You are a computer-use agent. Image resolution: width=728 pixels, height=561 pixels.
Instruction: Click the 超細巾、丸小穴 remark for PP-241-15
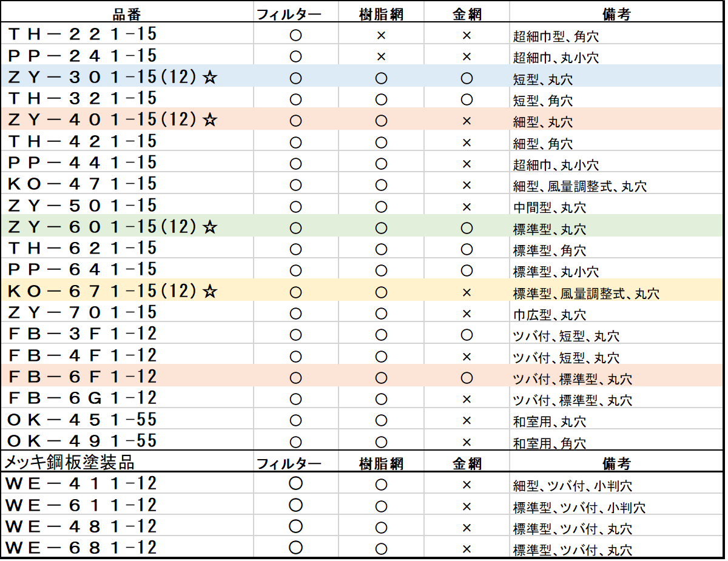(556, 58)
